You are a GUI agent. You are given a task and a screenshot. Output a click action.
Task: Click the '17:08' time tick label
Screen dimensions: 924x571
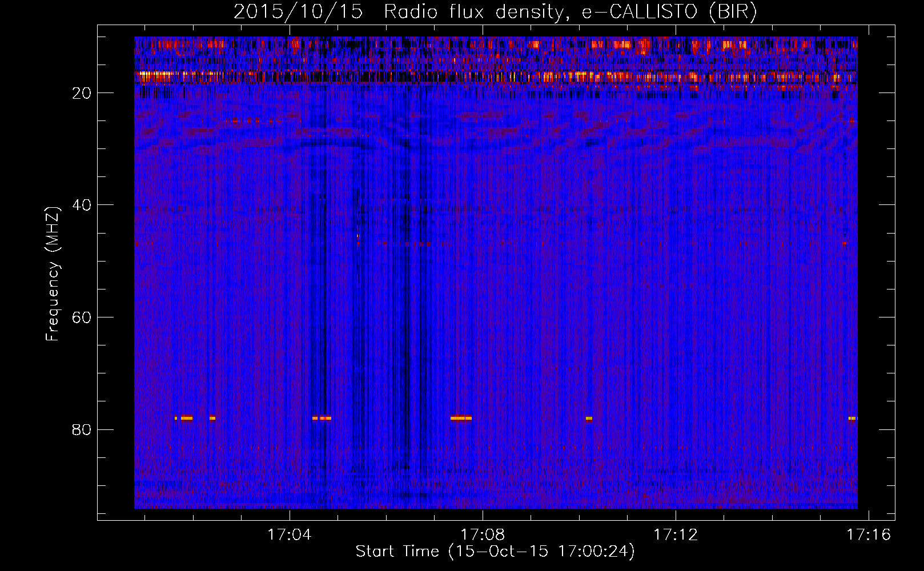483,535
